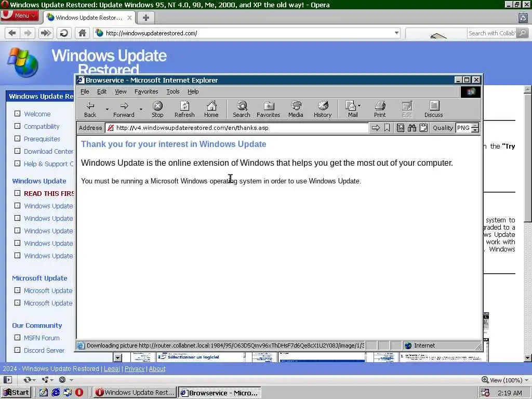Click the binoculars find icon
This screenshot has width=532, height=399.
click(412, 128)
